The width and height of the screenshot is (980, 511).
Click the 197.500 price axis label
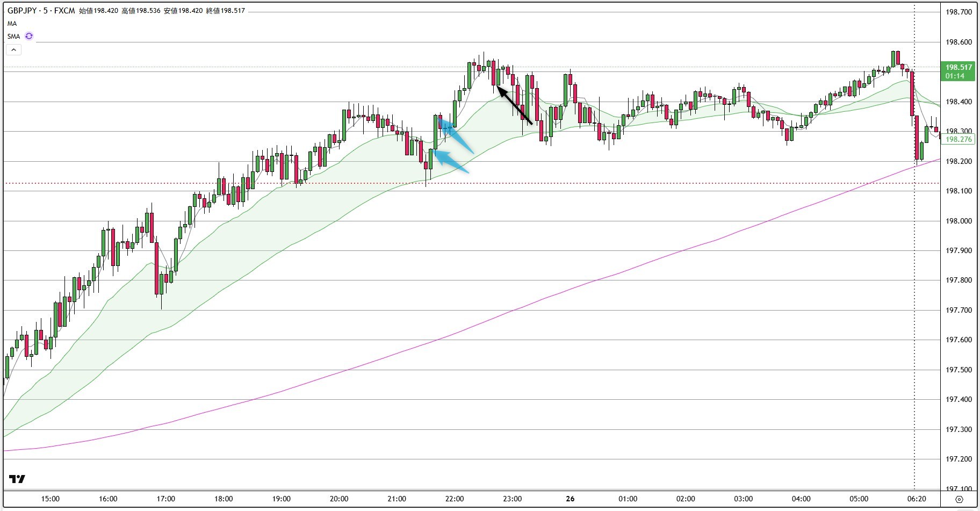(959, 370)
